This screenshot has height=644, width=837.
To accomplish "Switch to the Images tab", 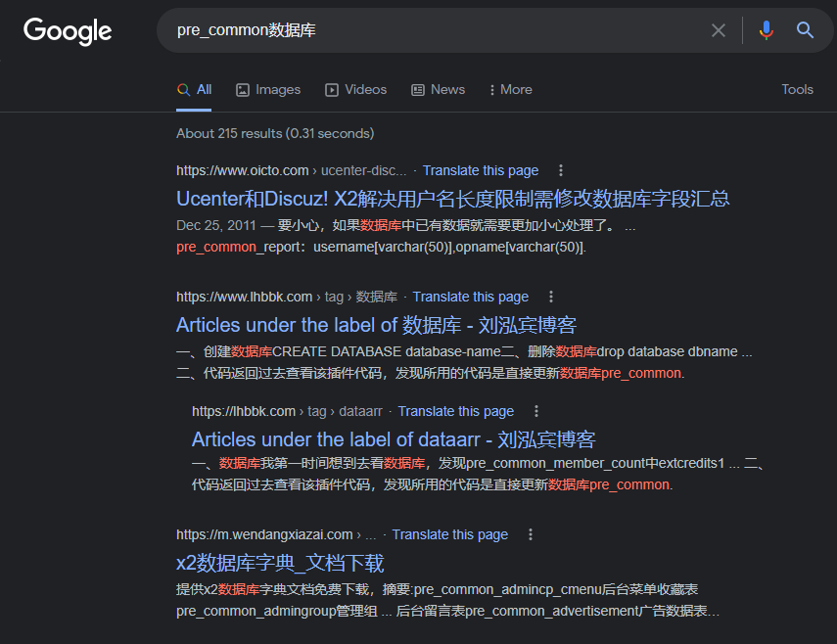I will 268,90.
